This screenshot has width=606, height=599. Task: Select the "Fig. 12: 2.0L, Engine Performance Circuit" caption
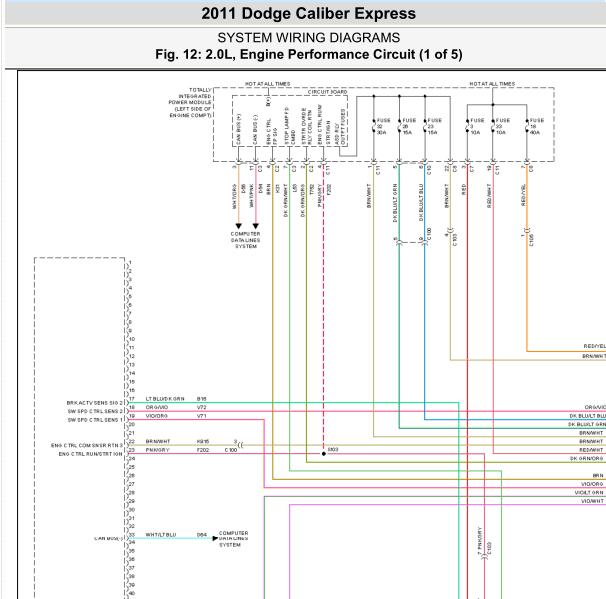pos(308,54)
